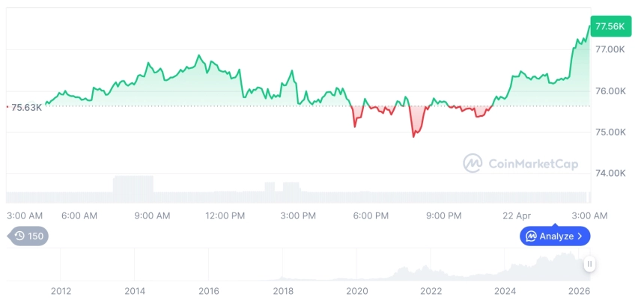This screenshot has width=644, height=300.
Task: Open the 150 history badge
Action: coord(30,236)
